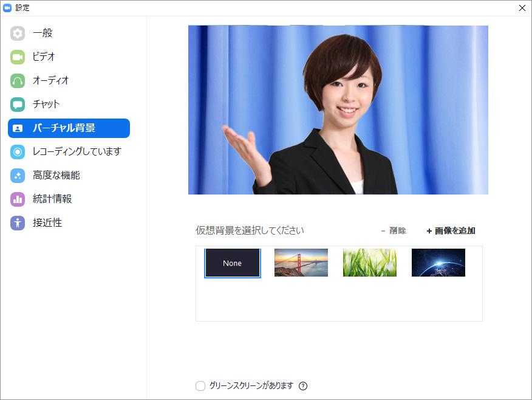Click the Statistics bar chart icon
The width and height of the screenshot is (532, 400).
18,199
